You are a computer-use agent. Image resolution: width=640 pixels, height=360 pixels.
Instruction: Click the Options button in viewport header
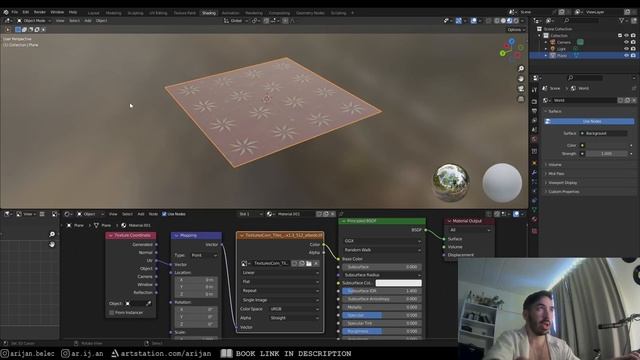515,30
